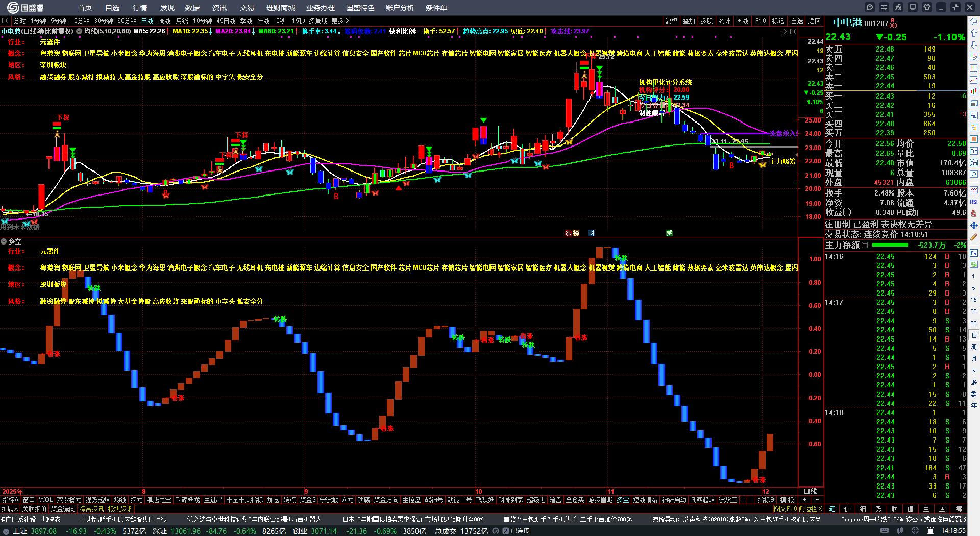The width and height of the screenshot is (980, 536).
Task: Open the 模板 template dropdown
Action: tap(788, 500)
